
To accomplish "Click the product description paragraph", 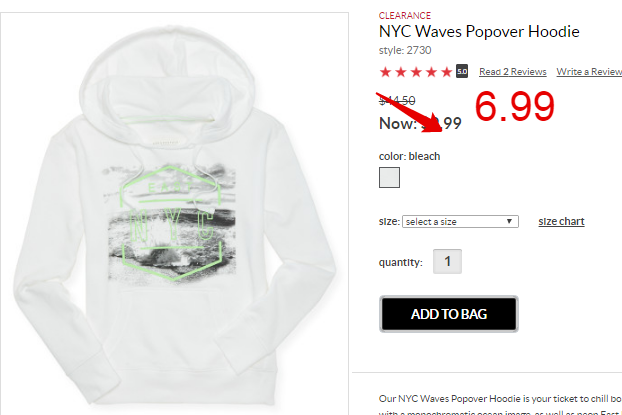I will (500, 405).
